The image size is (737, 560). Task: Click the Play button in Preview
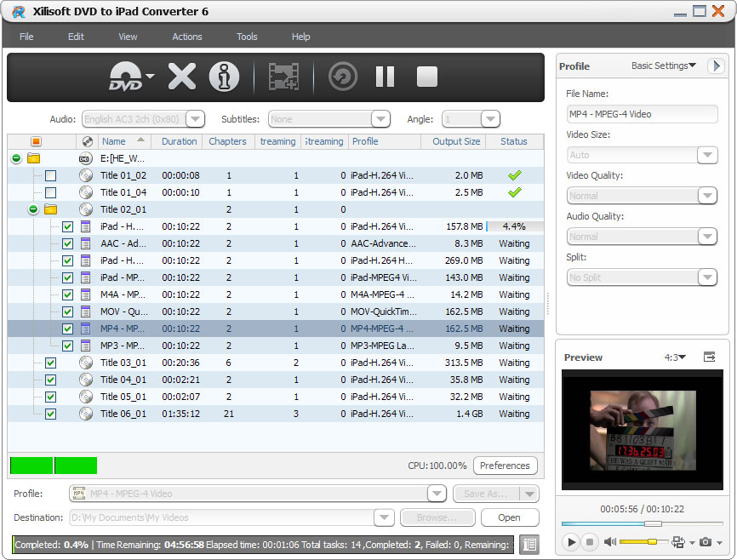click(571, 542)
